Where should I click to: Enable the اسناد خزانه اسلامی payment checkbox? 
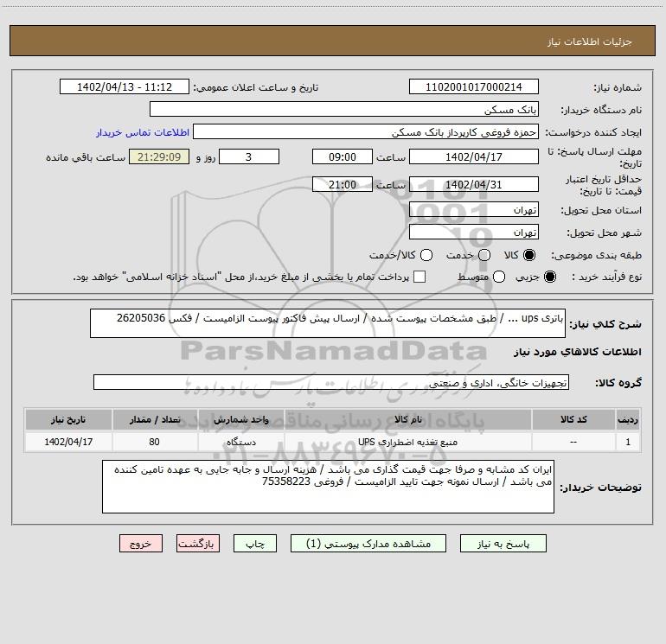[419, 277]
